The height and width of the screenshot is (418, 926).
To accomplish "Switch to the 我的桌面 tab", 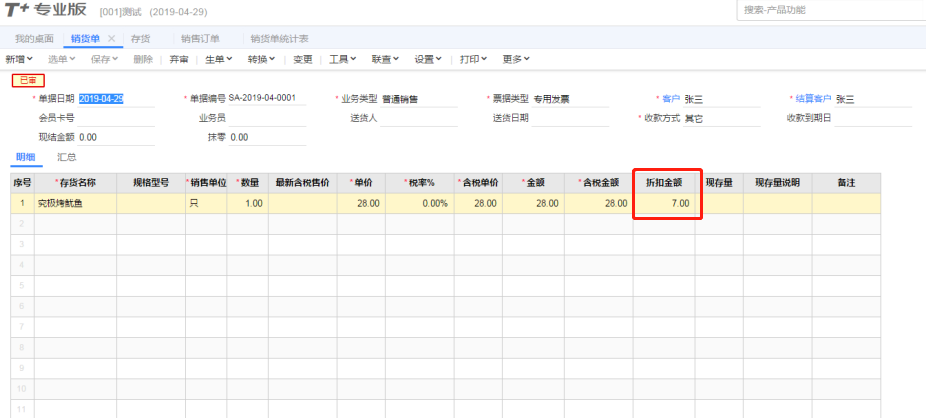I will tap(34, 39).
